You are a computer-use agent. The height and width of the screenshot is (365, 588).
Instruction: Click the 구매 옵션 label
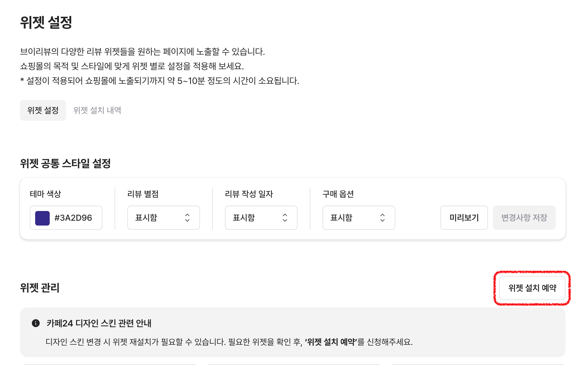click(338, 194)
